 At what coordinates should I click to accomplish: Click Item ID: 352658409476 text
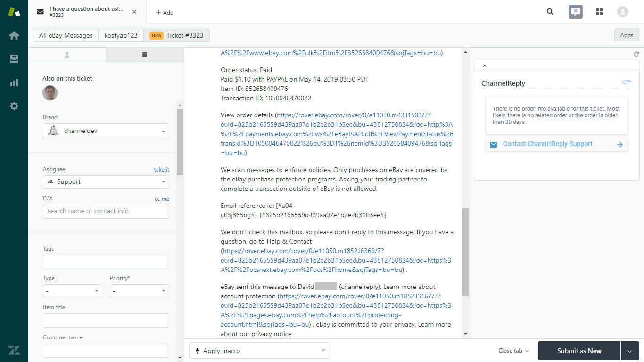pyautogui.click(x=254, y=89)
